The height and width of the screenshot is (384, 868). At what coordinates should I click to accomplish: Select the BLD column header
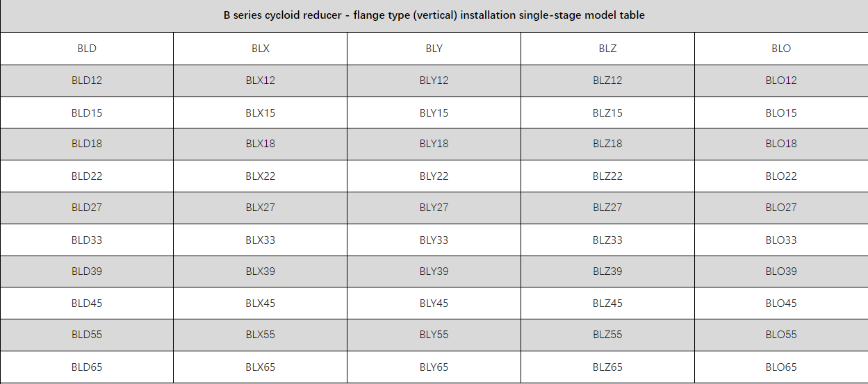click(87, 49)
